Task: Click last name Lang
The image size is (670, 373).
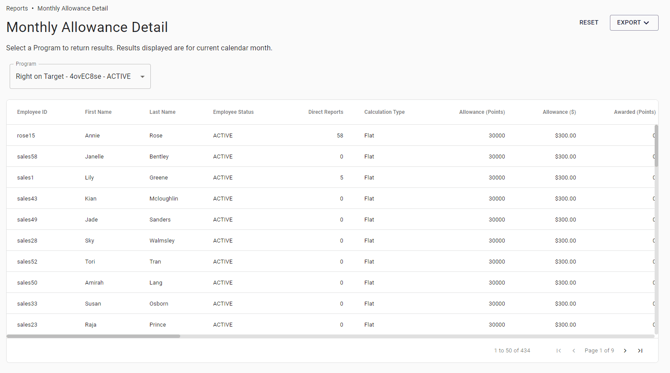Action: point(156,282)
